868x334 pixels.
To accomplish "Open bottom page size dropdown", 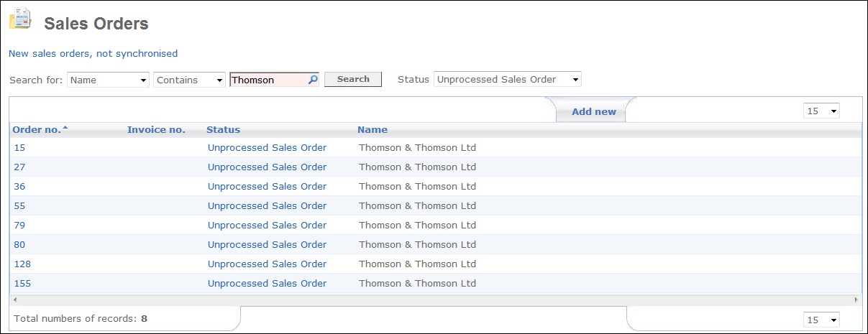I will pyautogui.click(x=822, y=320).
